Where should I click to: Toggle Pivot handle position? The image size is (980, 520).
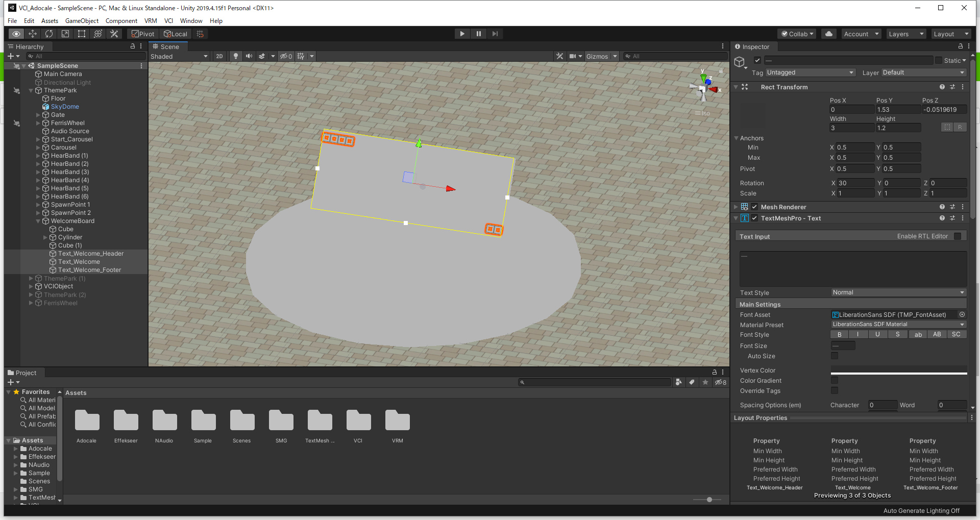tap(143, 34)
